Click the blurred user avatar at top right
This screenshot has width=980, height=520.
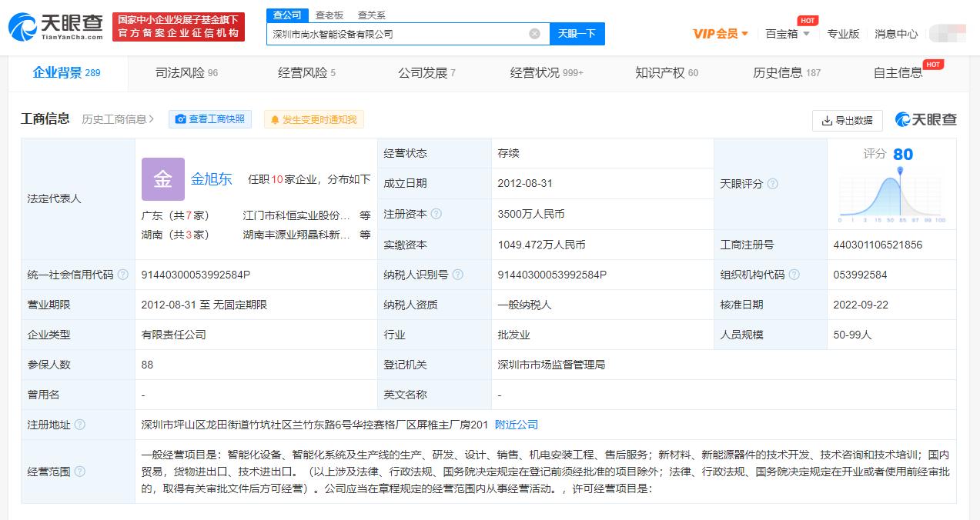point(948,33)
